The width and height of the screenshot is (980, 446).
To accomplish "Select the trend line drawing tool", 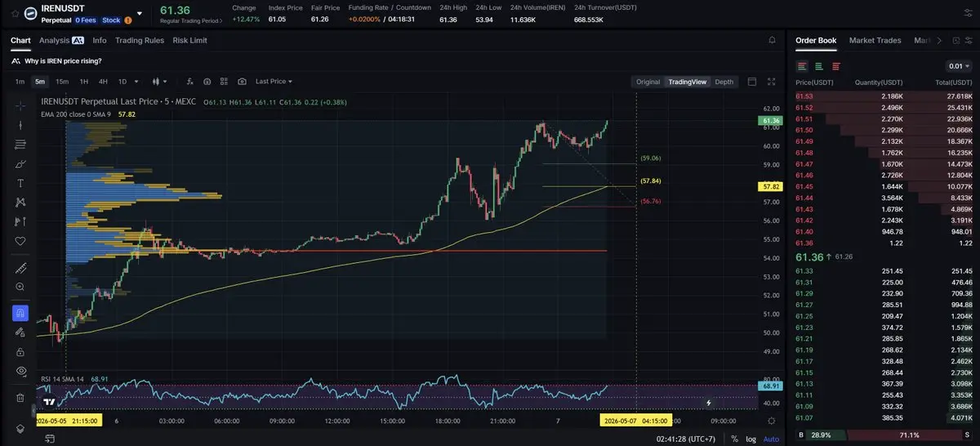I will click(x=20, y=125).
